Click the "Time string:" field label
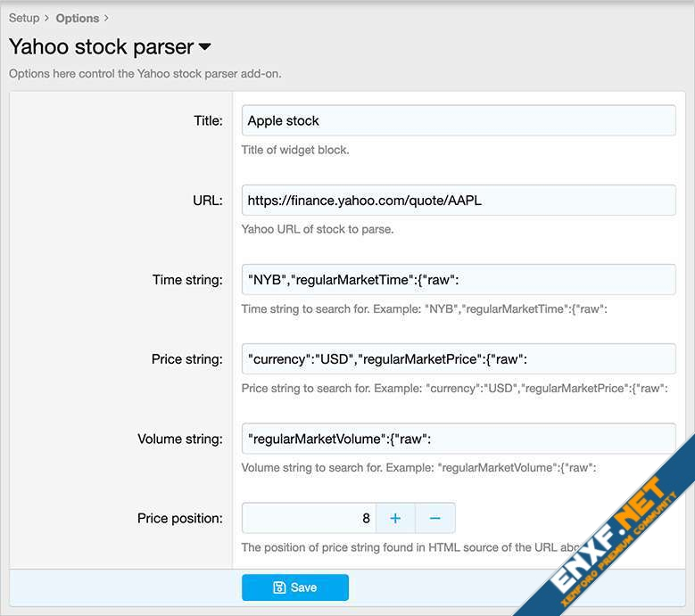Screen dimensions: 695x616 coord(187,279)
